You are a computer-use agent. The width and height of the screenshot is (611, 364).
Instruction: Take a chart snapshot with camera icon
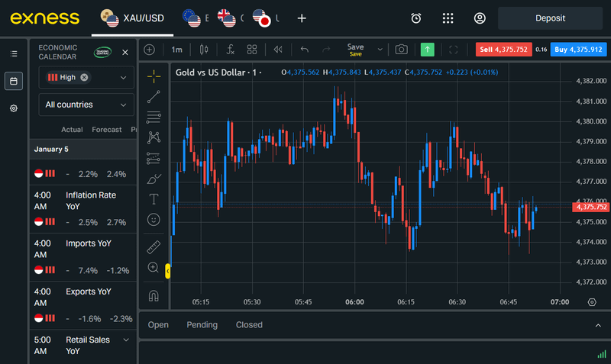(401, 50)
